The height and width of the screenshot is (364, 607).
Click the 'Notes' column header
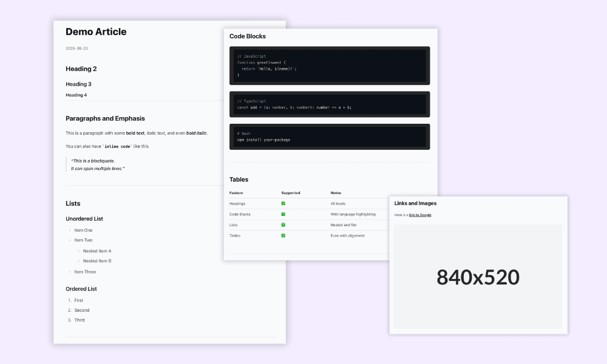[336, 193]
